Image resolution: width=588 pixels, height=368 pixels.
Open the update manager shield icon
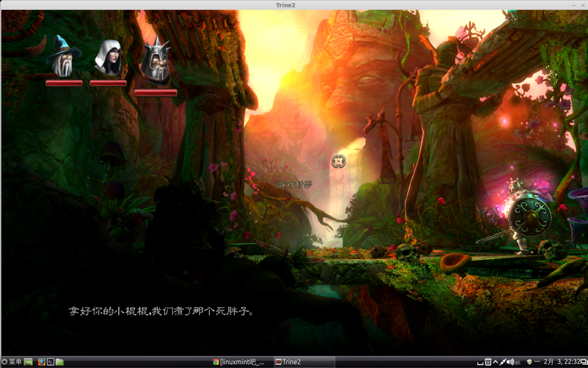(529, 362)
